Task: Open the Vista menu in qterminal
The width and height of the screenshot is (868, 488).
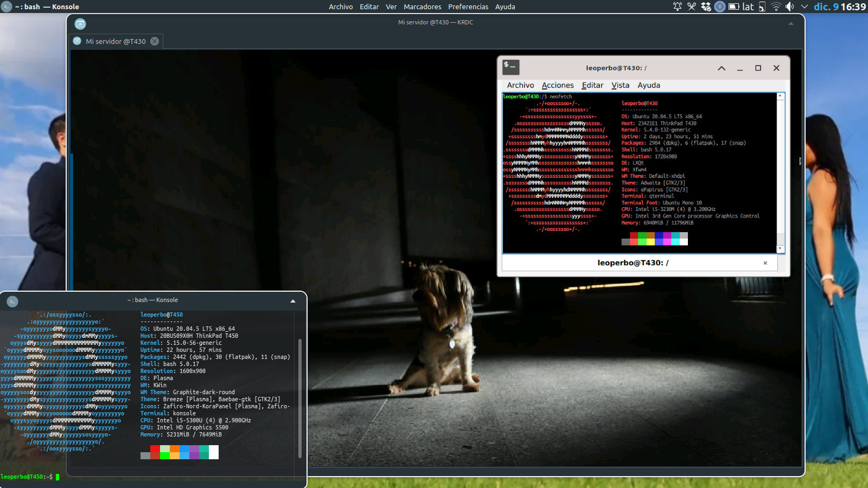Action: tap(620, 85)
